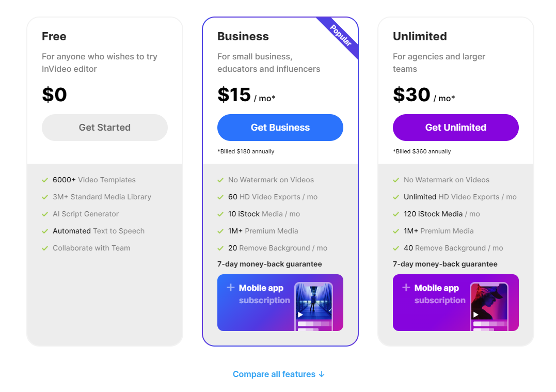The width and height of the screenshot is (556, 392).
Task: Click the Get Business button
Action: click(x=280, y=128)
